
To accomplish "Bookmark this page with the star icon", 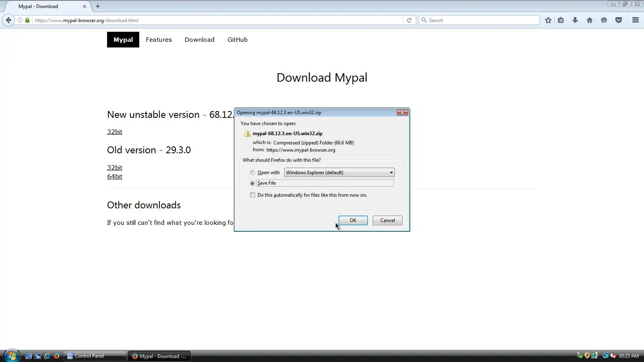I will [548, 20].
